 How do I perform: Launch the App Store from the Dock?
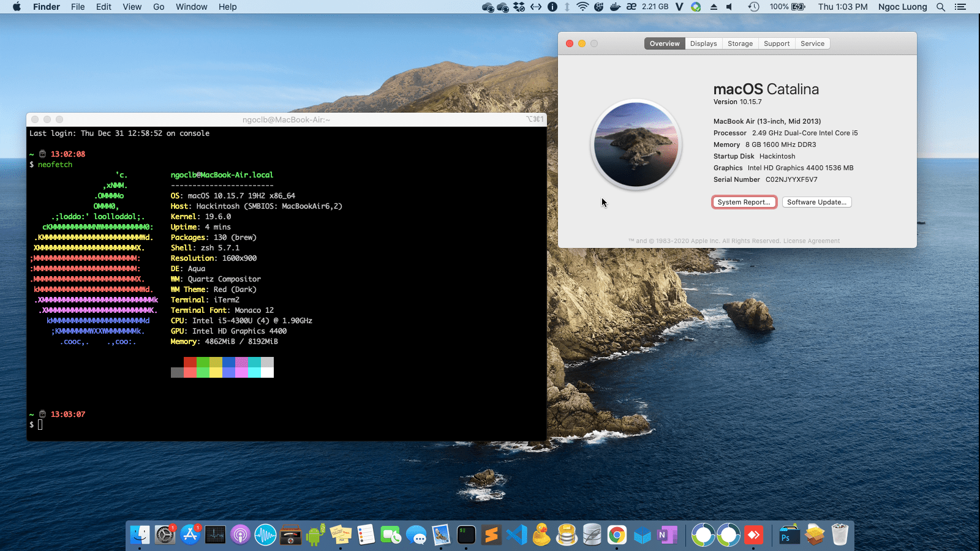click(x=190, y=535)
